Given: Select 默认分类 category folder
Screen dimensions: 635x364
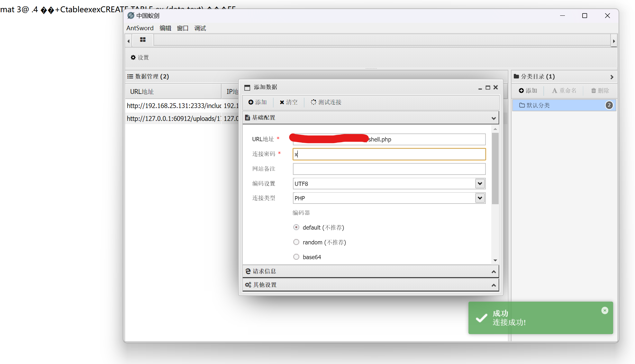Looking at the screenshot, I should click(538, 105).
